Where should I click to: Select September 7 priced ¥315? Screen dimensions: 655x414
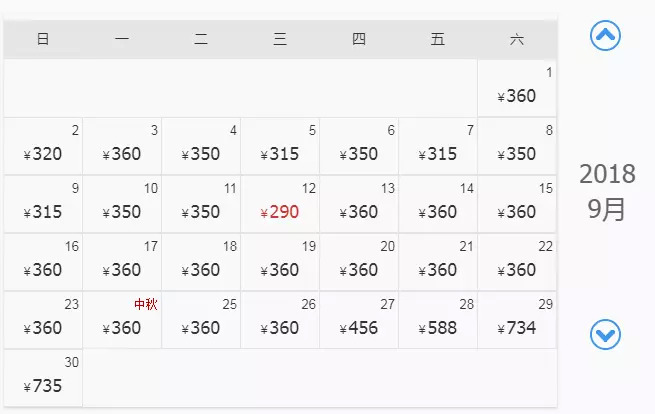click(438, 146)
